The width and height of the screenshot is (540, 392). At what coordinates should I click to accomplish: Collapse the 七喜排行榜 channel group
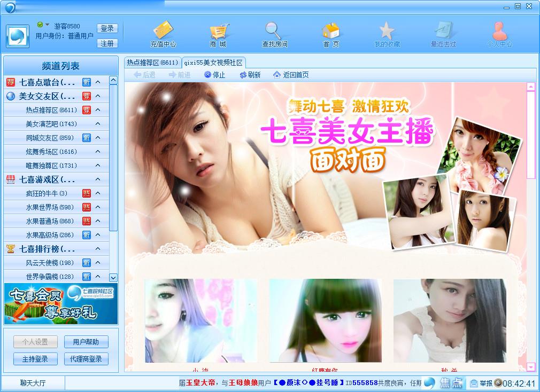(98, 249)
